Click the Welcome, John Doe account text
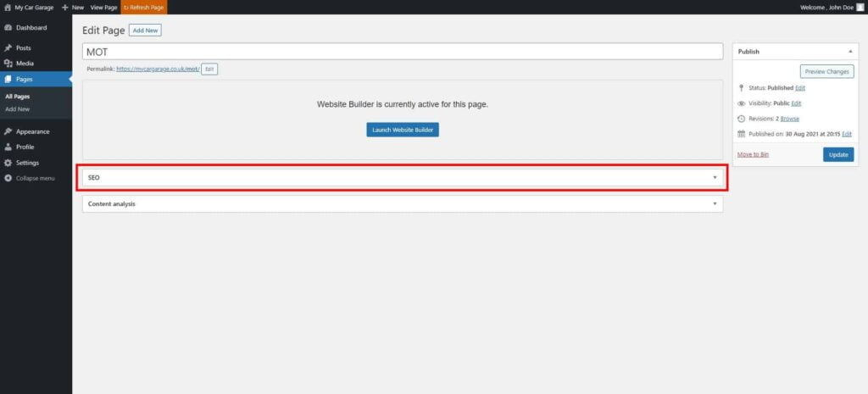This screenshot has width=868, height=394. [x=827, y=8]
